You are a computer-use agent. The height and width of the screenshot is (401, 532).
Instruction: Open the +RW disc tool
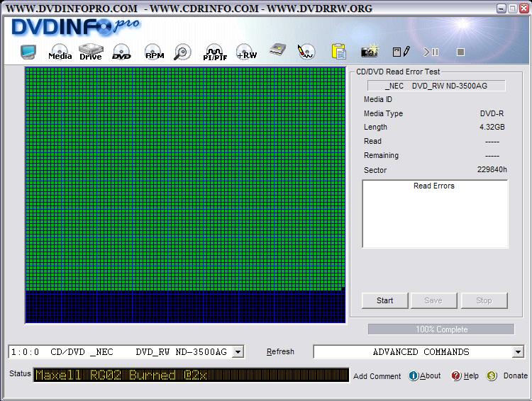pos(246,52)
